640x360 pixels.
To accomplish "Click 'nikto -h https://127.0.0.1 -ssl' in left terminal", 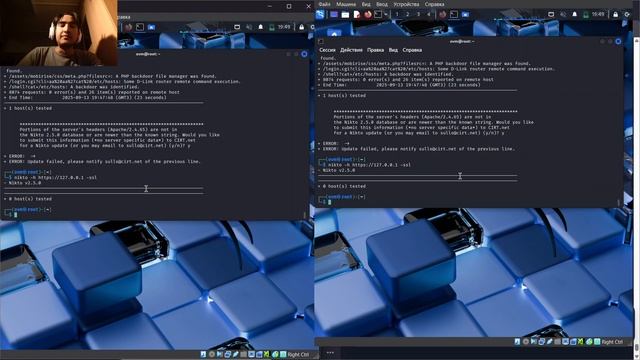I will click(x=56, y=178).
